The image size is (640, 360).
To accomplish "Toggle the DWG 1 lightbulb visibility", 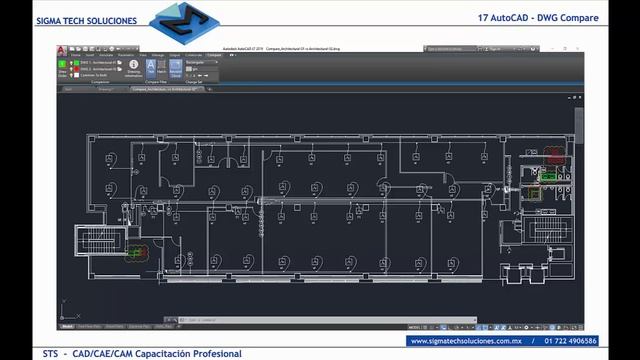I will coord(71,63).
